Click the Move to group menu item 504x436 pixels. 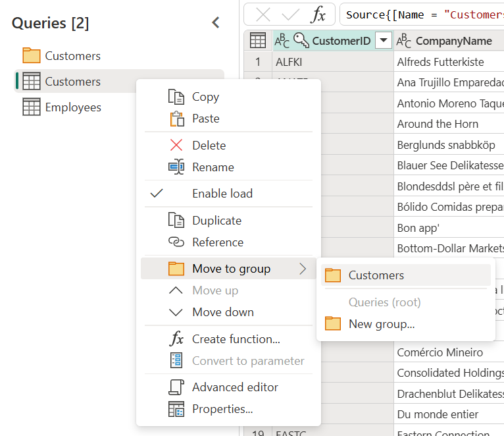[228, 268]
